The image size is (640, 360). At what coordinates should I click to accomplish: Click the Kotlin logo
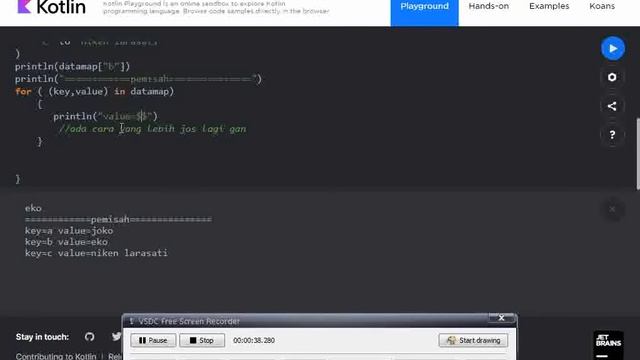pyautogui.click(x=51, y=7)
